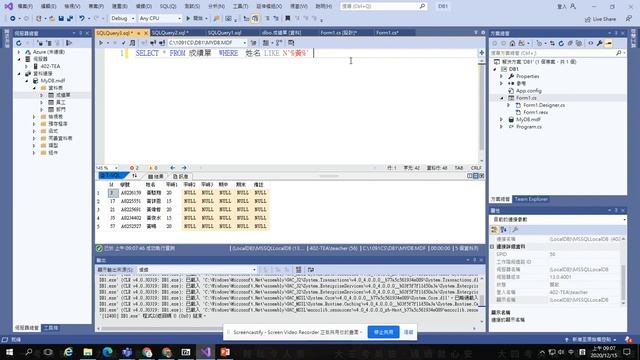
Task: Select 402-TEA server in Server Explorer
Action: tap(50, 66)
